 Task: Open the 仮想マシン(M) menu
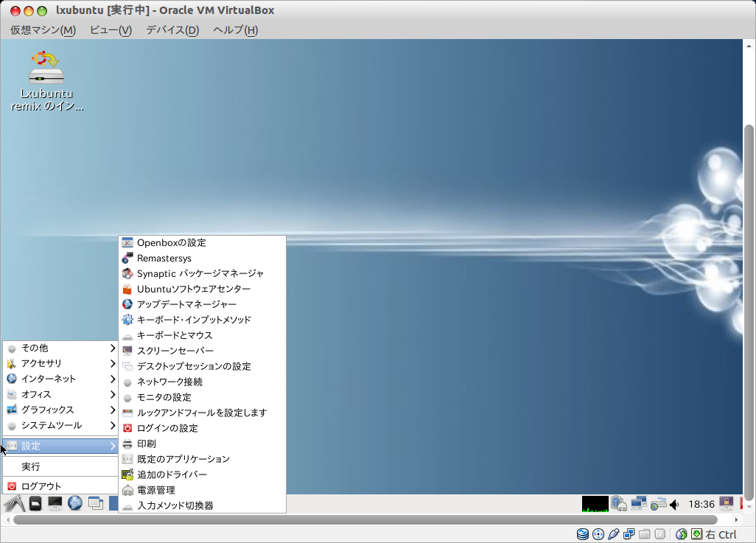pyautogui.click(x=43, y=30)
